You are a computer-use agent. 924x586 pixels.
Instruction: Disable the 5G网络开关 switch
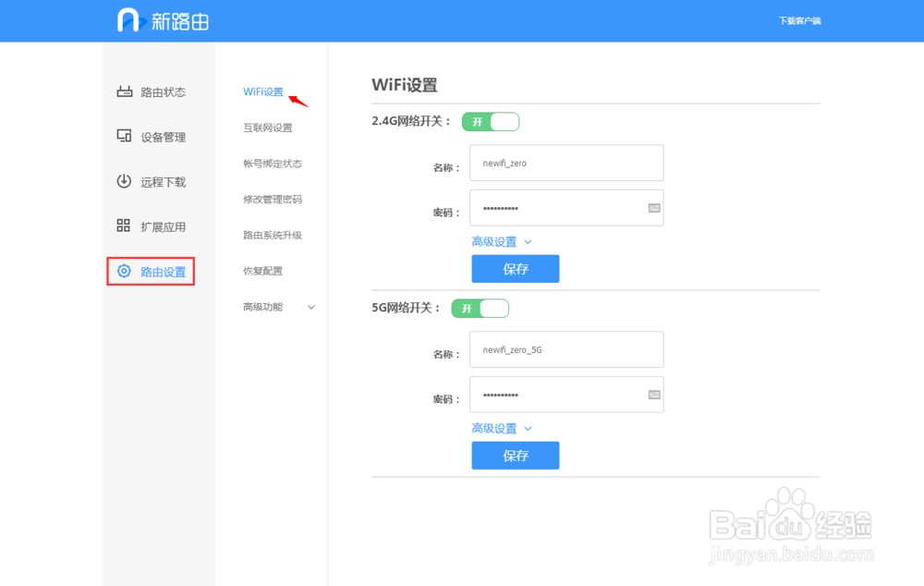coord(480,308)
